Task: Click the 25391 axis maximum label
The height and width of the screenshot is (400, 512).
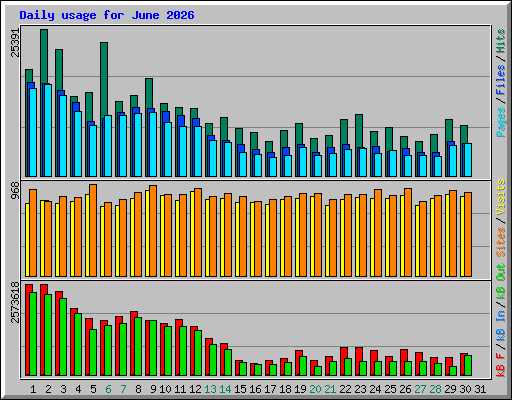Action: click(15, 43)
